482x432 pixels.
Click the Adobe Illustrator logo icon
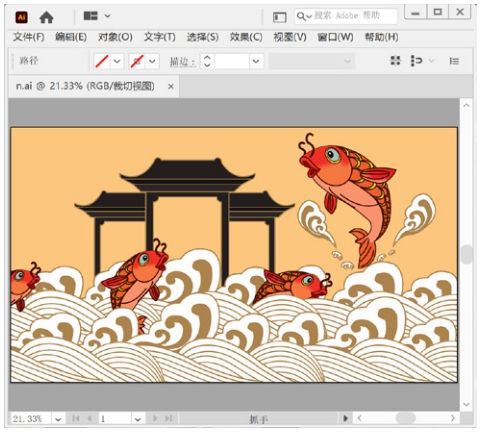click(x=22, y=17)
